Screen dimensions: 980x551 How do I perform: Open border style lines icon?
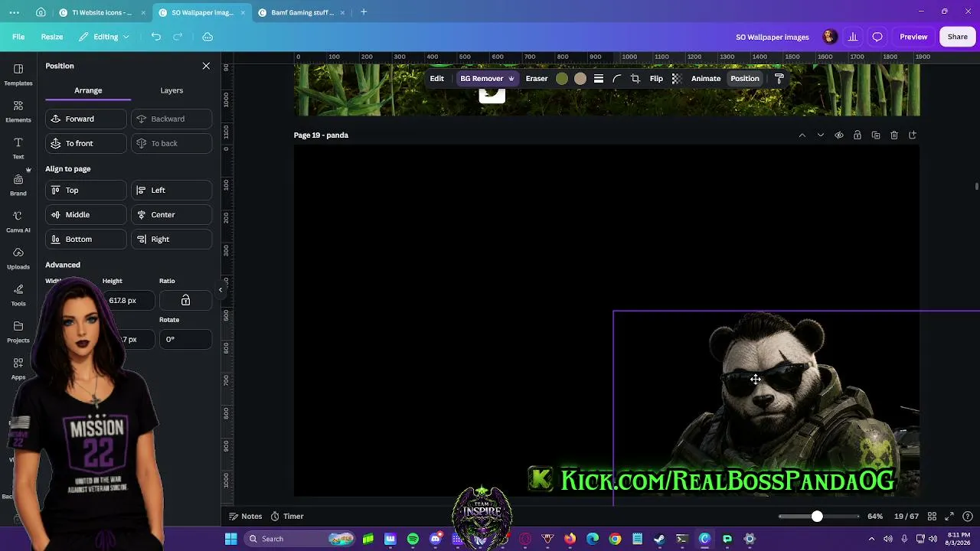[599, 79]
